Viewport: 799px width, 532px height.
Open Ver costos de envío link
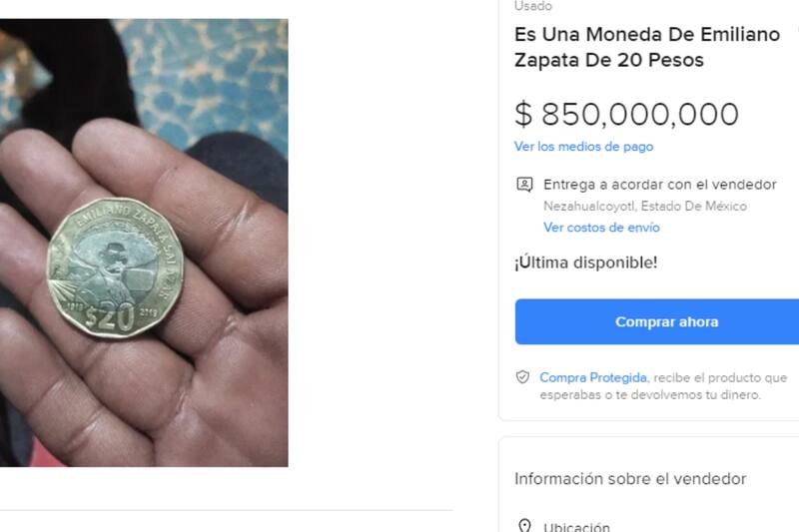tap(601, 227)
